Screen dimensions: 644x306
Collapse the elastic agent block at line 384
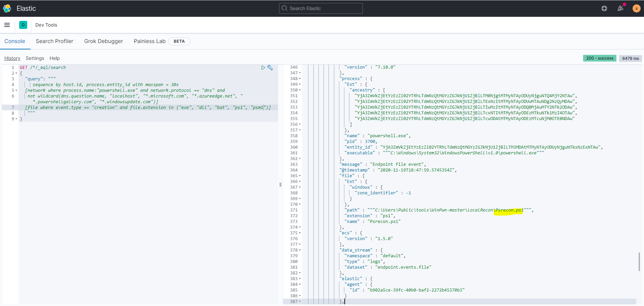[300, 284]
